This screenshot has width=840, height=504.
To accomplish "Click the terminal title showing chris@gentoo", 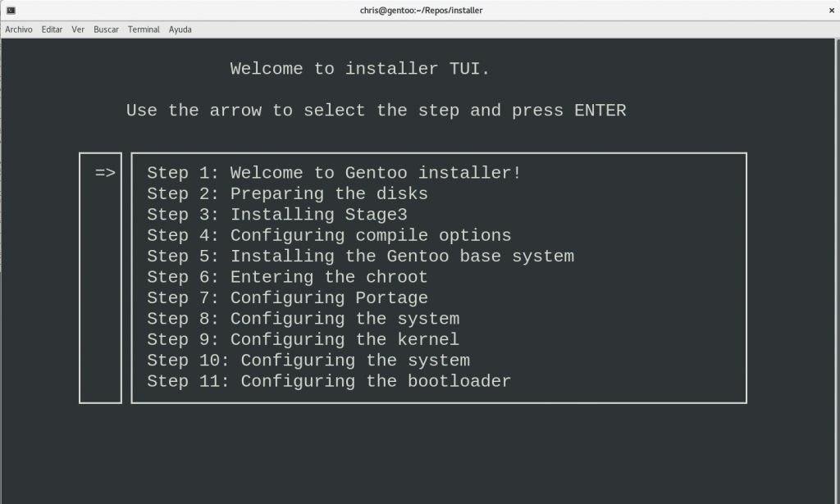I will pyautogui.click(x=420, y=10).
